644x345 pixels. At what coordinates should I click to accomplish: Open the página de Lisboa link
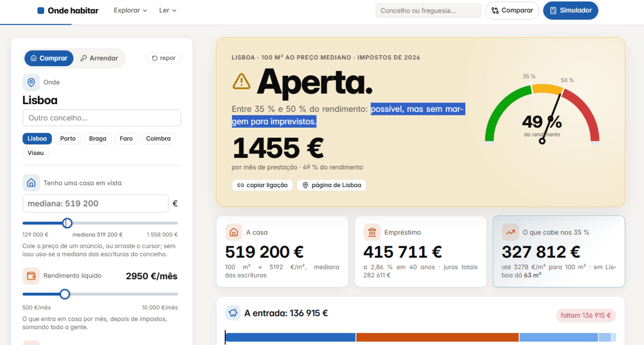[332, 185]
